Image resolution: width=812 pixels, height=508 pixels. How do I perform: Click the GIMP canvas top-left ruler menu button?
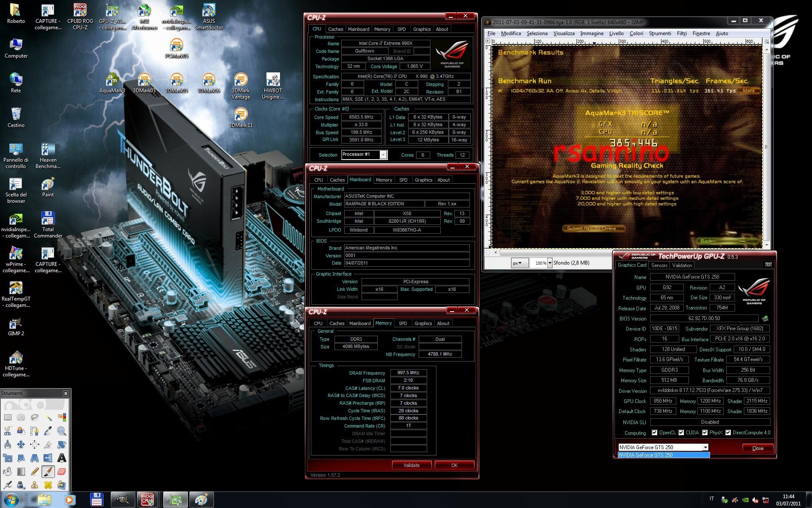tap(488, 41)
